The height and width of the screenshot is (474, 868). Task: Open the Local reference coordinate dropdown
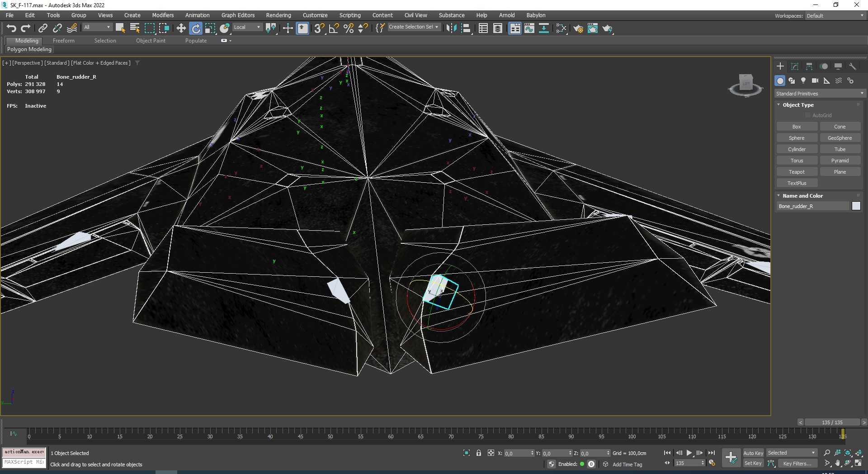pyautogui.click(x=247, y=27)
